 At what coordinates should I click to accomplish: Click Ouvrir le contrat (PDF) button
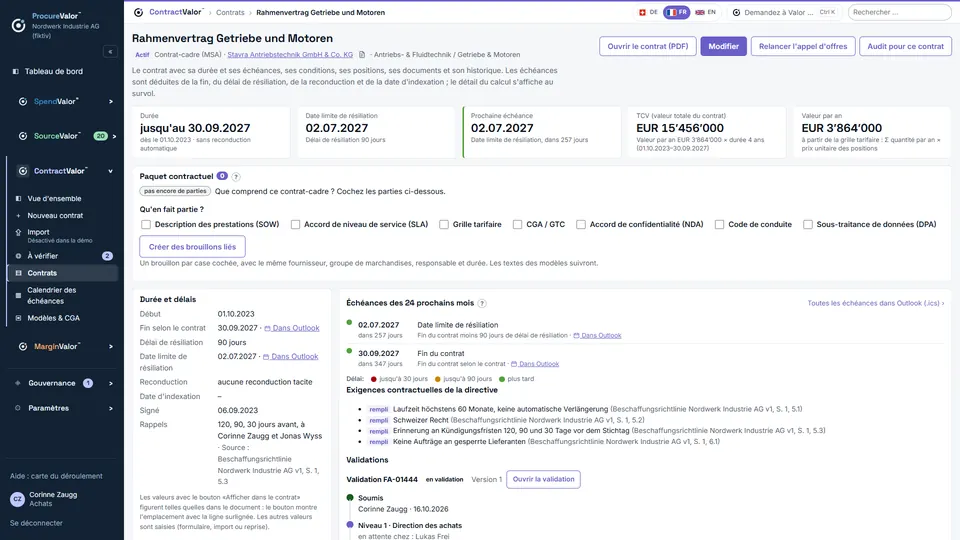648,47
